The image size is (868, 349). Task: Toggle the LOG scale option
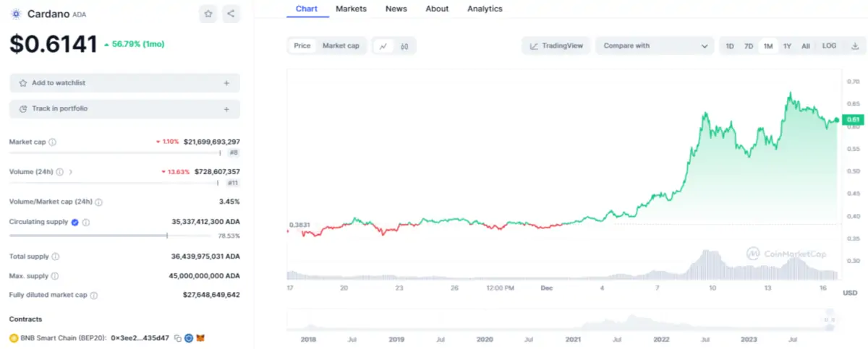coord(830,46)
